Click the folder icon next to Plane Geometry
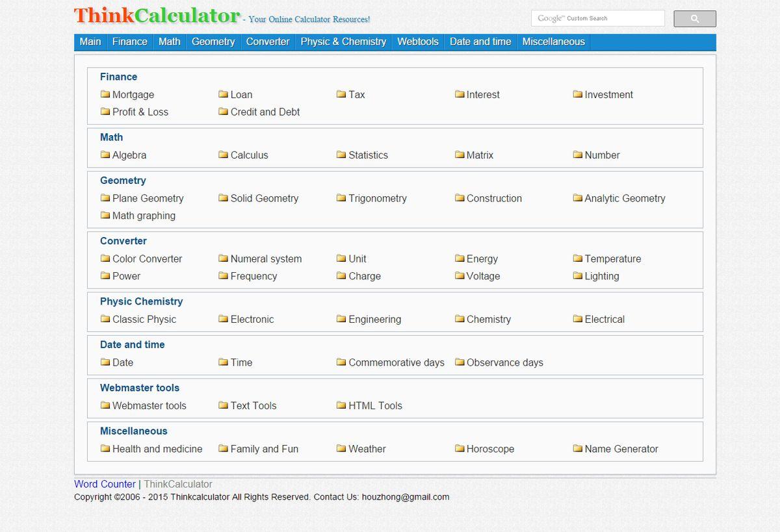Viewport: 780px width, 532px height. pyautogui.click(x=105, y=198)
